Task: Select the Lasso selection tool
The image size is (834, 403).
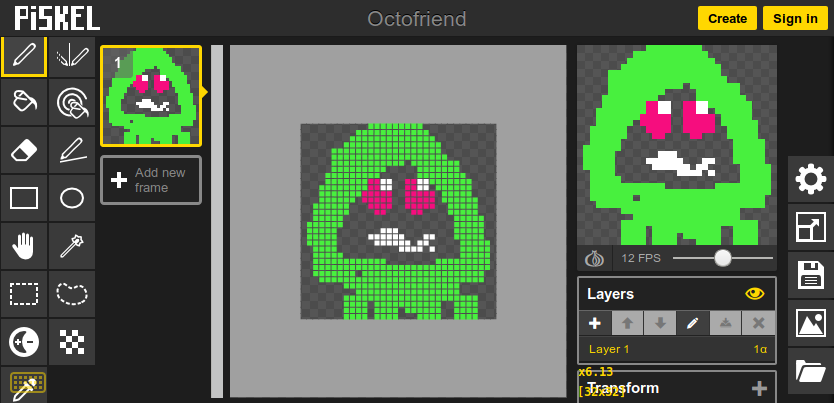Action: (x=71, y=293)
